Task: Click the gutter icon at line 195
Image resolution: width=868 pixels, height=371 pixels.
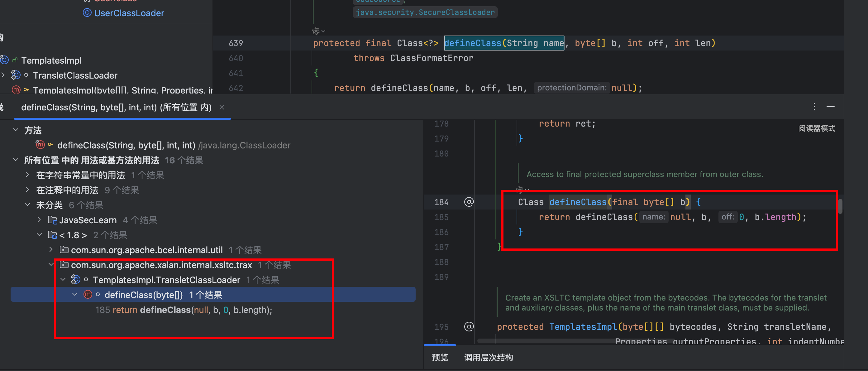Action: pos(469,326)
